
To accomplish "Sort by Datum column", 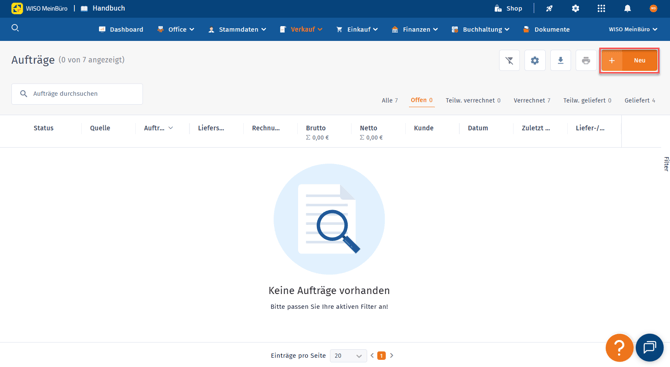I will click(x=478, y=128).
